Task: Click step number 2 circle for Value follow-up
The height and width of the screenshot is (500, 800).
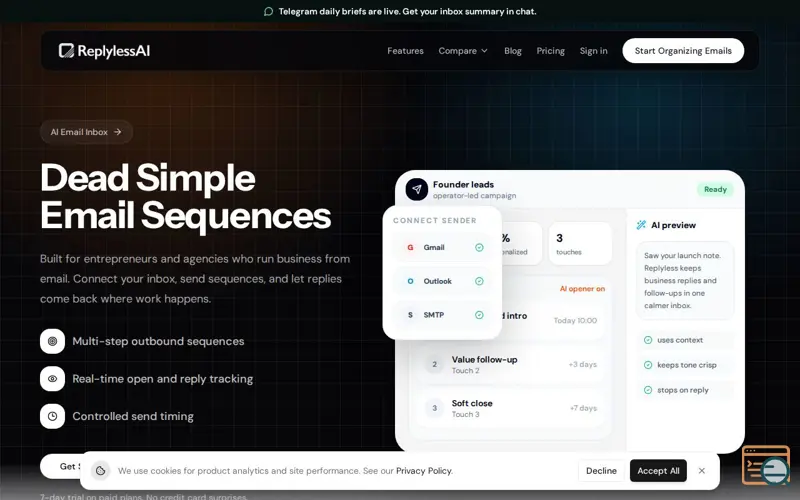Action: (435, 364)
